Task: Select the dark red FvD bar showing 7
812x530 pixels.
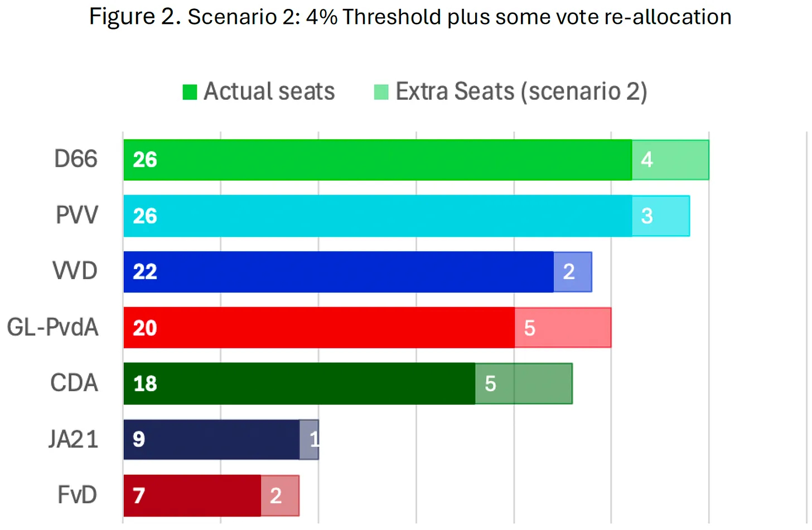Action: click(192, 495)
